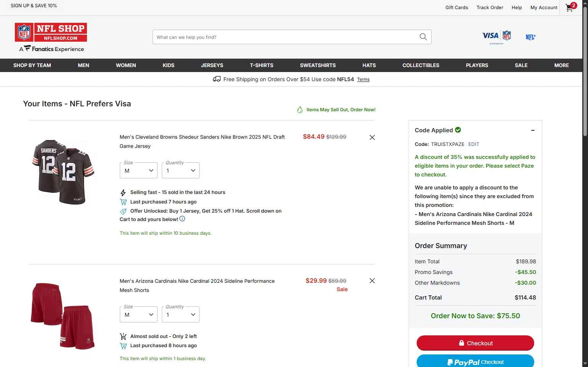Open free shipping Terms link
The width and height of the screenshot is (588, 367).
tap(363, 80)
